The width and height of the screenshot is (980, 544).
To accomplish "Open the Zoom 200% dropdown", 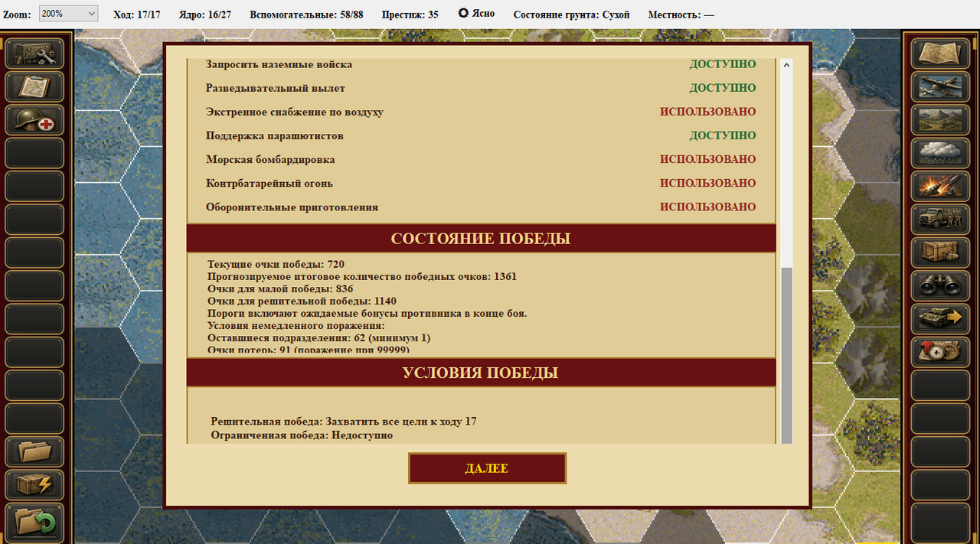I will tap(68, 14).
